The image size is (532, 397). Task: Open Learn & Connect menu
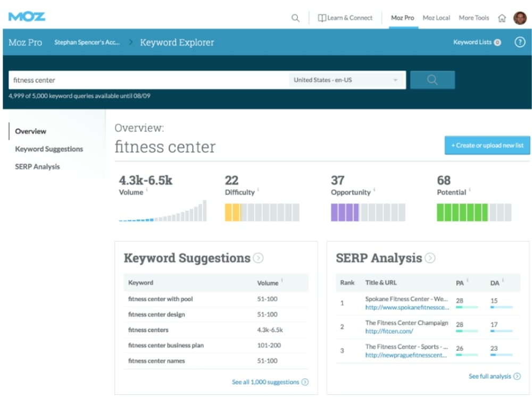[x=345, y=18]
